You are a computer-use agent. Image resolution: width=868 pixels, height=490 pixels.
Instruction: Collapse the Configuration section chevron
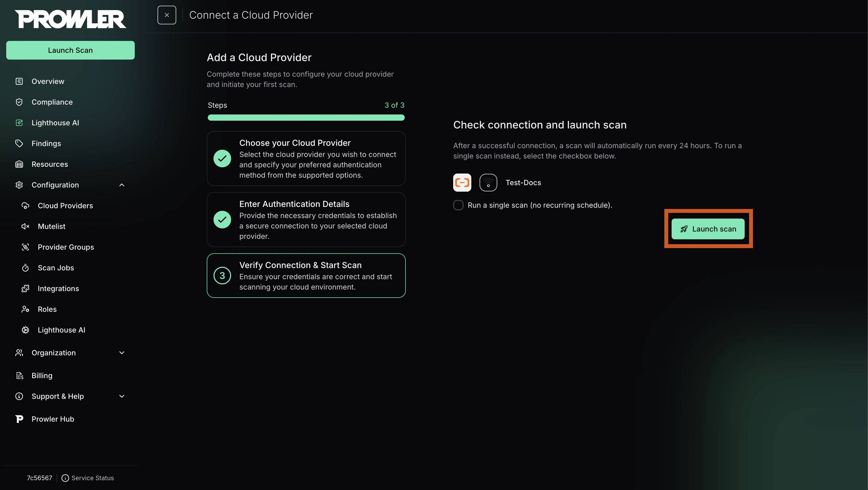coord(122,185)
